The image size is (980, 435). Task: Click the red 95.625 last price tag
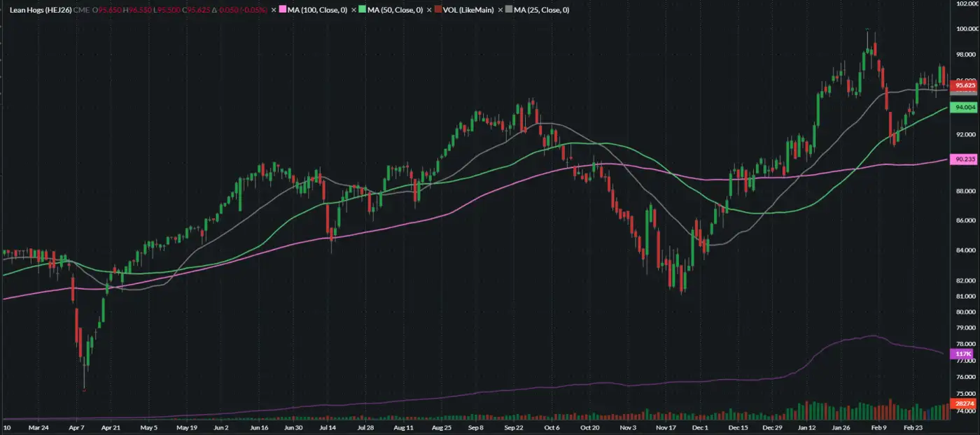tap(965, 85)
